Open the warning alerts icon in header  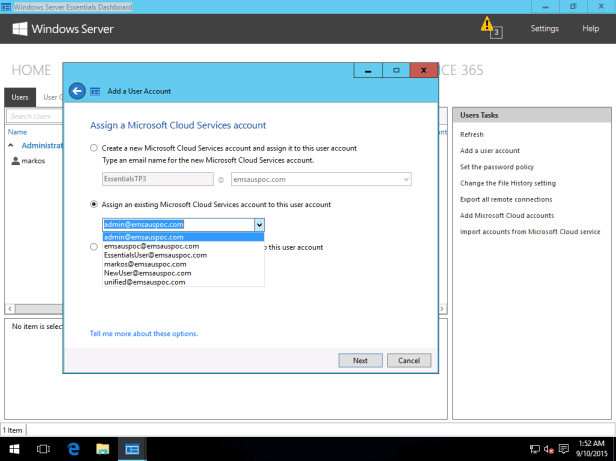[487, 24]
